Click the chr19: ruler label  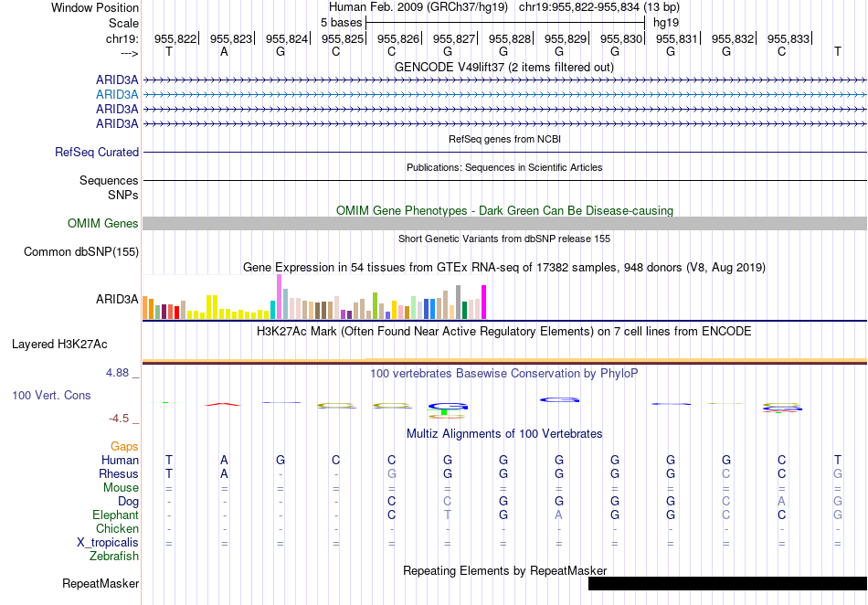tap(122, 38)
